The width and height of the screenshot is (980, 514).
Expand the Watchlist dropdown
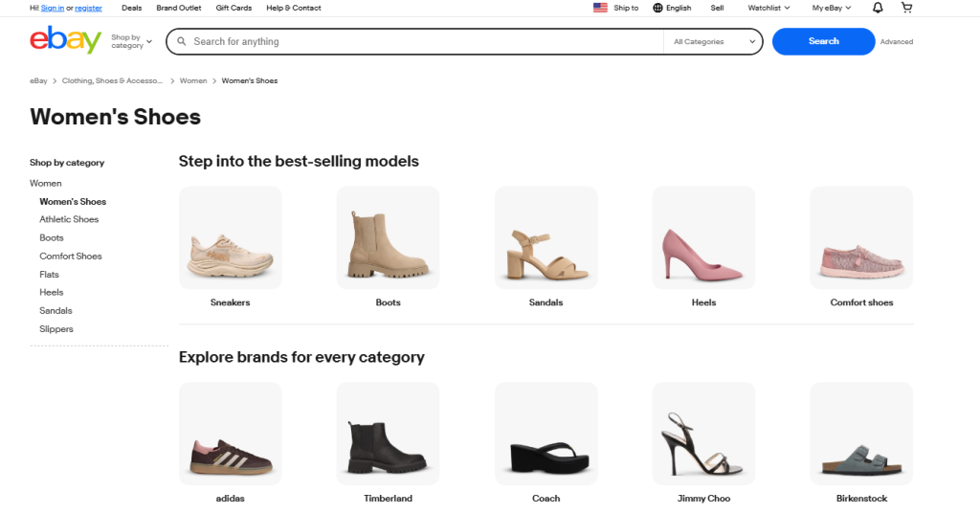[x=768, y=8]
